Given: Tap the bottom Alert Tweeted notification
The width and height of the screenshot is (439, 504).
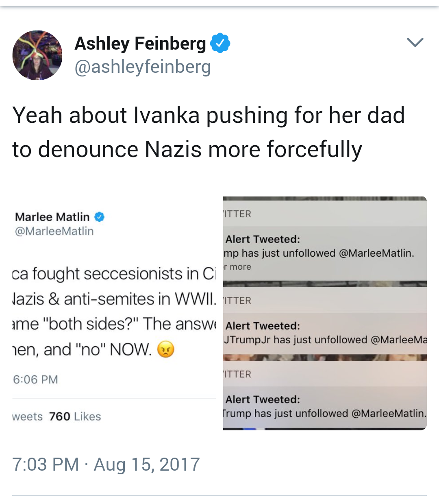Looking at the screenshot, I should 325,407.
